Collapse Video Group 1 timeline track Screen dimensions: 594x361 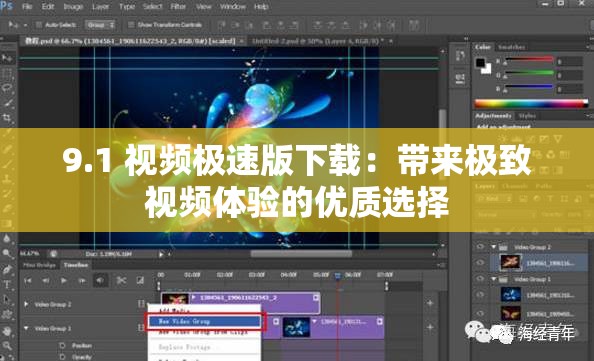click(26, 328)
